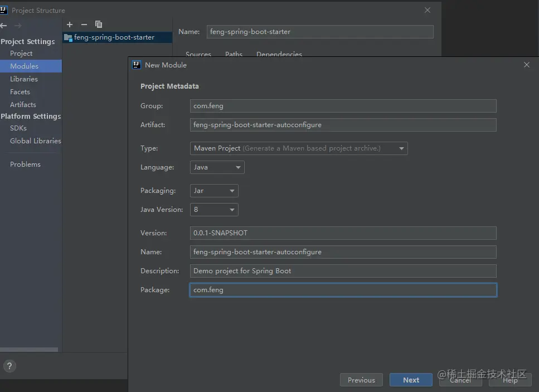Open Facets in Project Settings
Image resolution: width=539 pixels, height=392 pixels.
(20, 92)
